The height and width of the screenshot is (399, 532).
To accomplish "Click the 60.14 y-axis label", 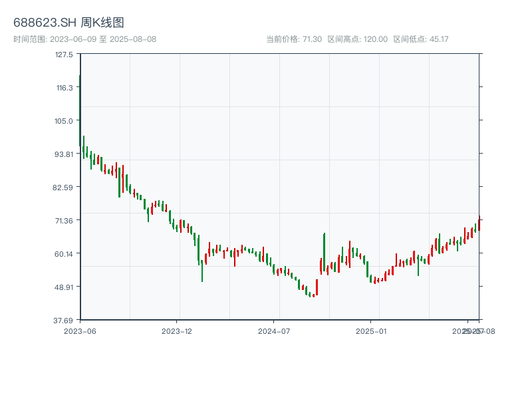I will pyautogui.click(x=64, y=254).
